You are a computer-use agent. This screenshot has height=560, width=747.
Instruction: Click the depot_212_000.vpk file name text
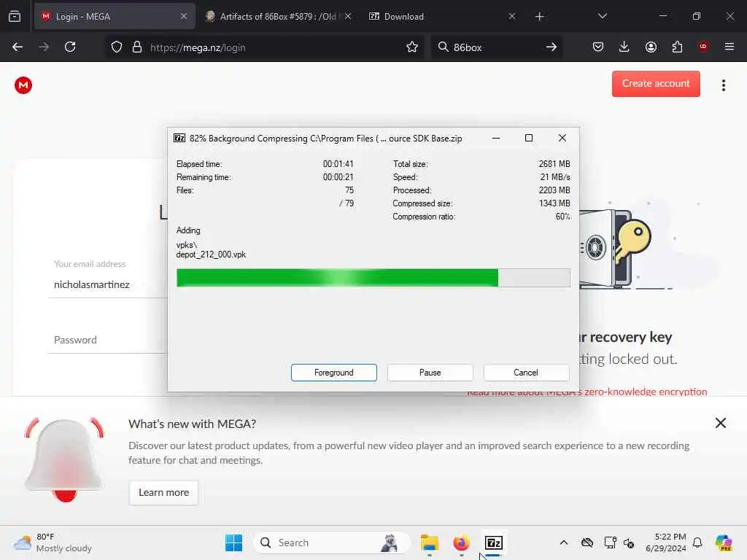click(211, 254)
